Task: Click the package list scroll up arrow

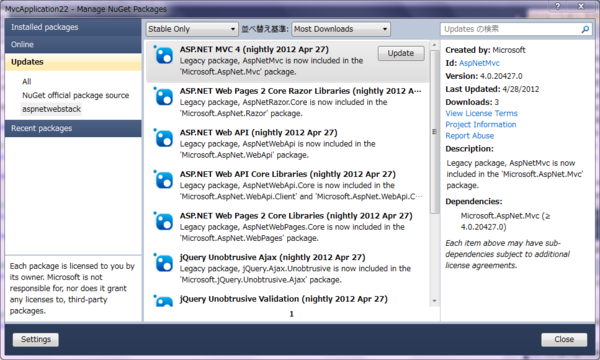Action: pos(434,45)
